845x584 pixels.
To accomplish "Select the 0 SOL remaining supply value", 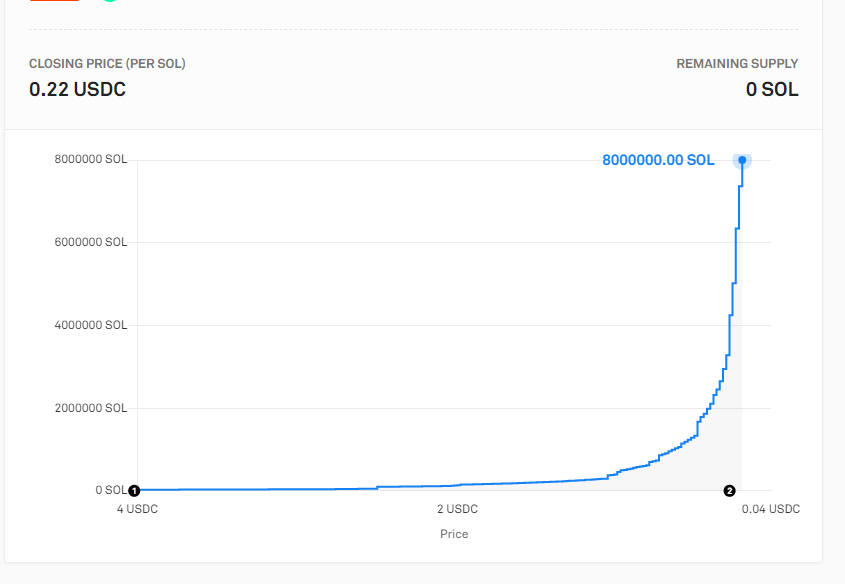I will tap(772, 89).
